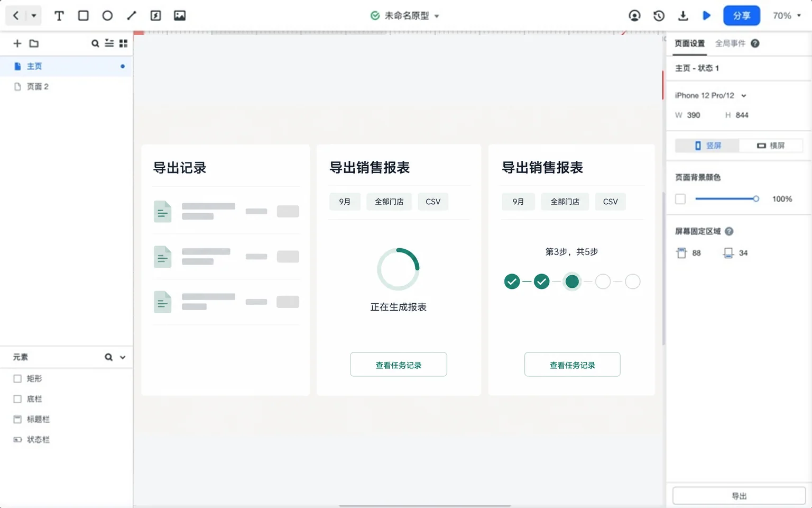The width and height of the screenshot is (812, 508).
Task: Open the dropdown next to the back arrow
Action: 34,15
